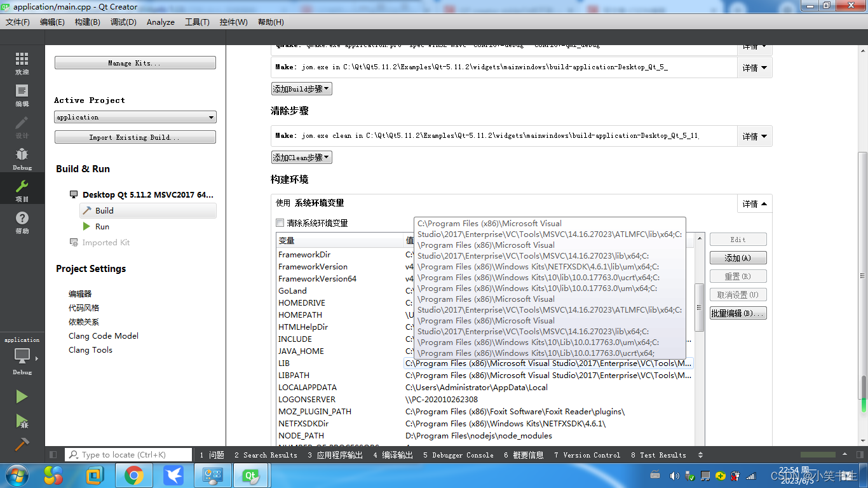Select the 项目 (Projects) wrench icon
This screenshot has width=868, height=488.
point(22,186)
